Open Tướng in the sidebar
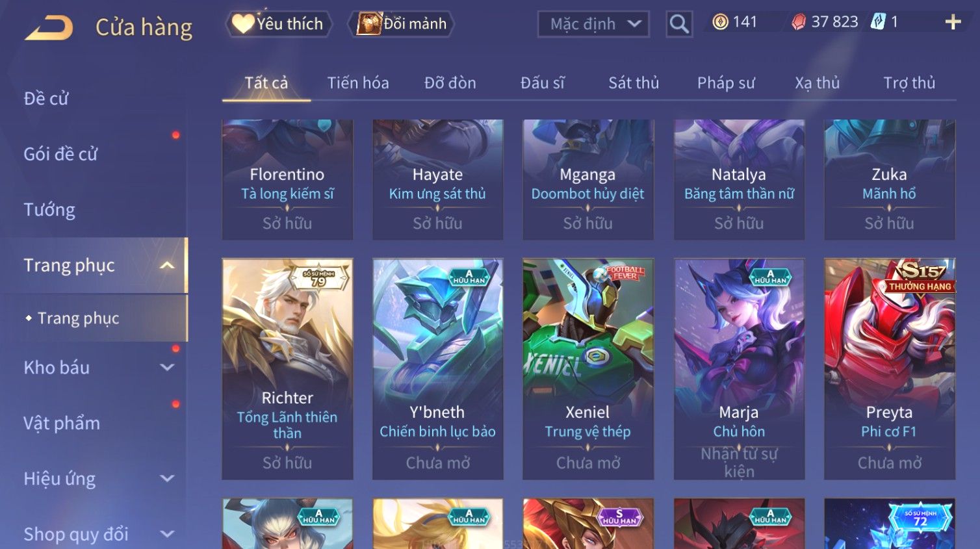 [49, 210]
